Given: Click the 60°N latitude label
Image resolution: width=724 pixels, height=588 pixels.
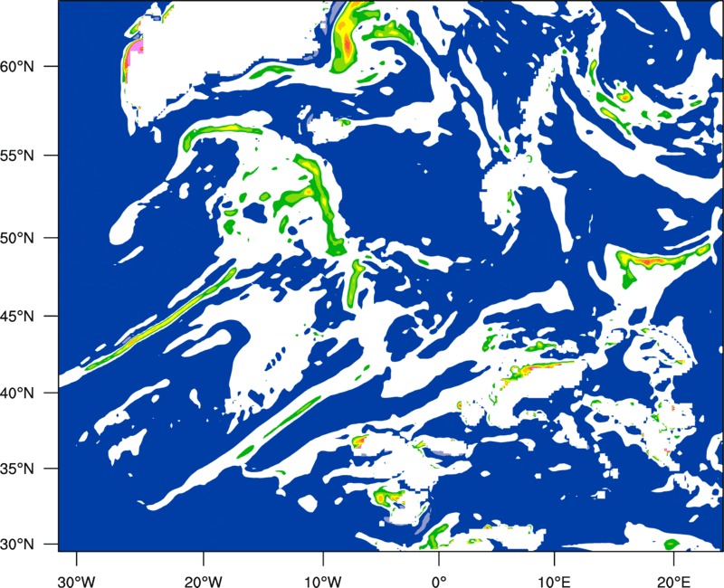Looking at the screenshot, I should pyautogui.click(x=17, y=67).
